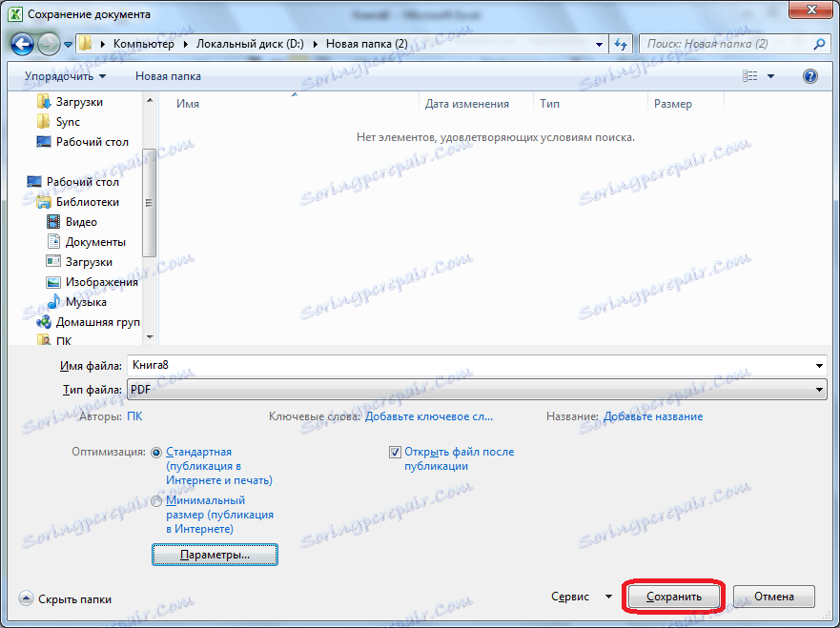Select the Рабочий стол root node
This screenshot has height=628, width=840.
[x=83, y=182]
